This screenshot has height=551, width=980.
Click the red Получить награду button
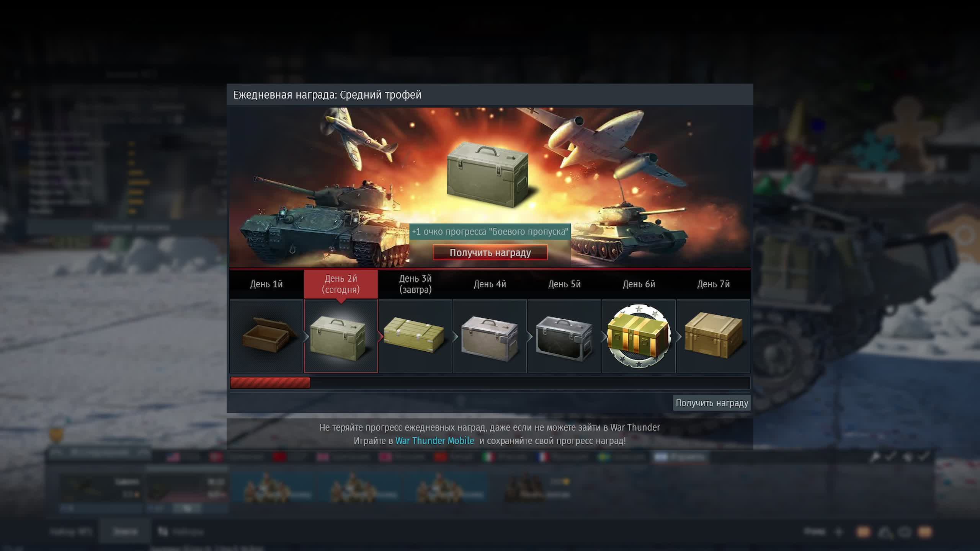(490, 253)
